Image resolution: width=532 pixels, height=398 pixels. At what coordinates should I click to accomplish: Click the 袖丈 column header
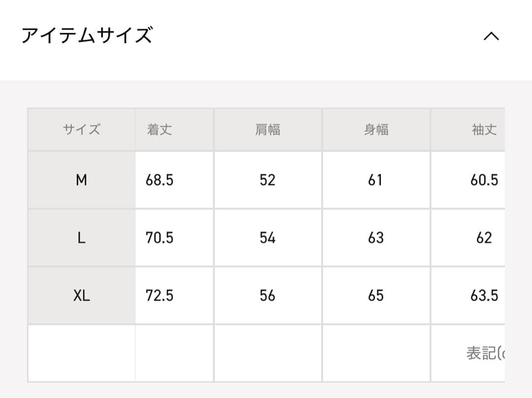point(484,130)
